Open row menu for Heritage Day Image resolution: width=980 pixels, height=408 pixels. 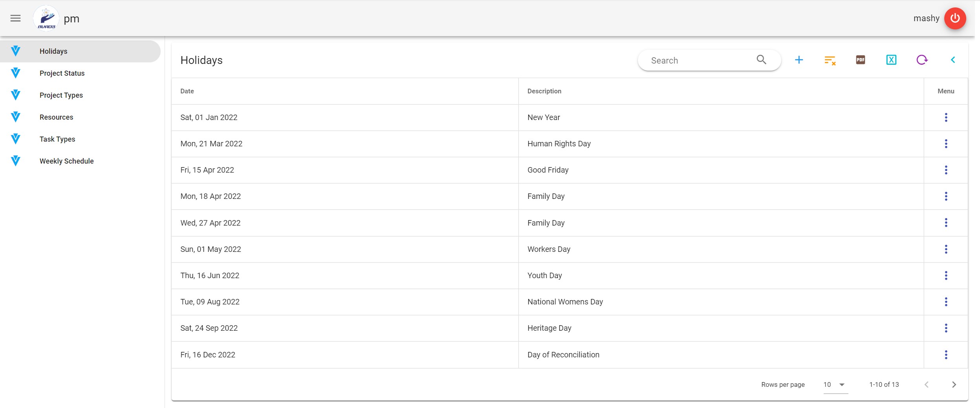pos(946,328)
